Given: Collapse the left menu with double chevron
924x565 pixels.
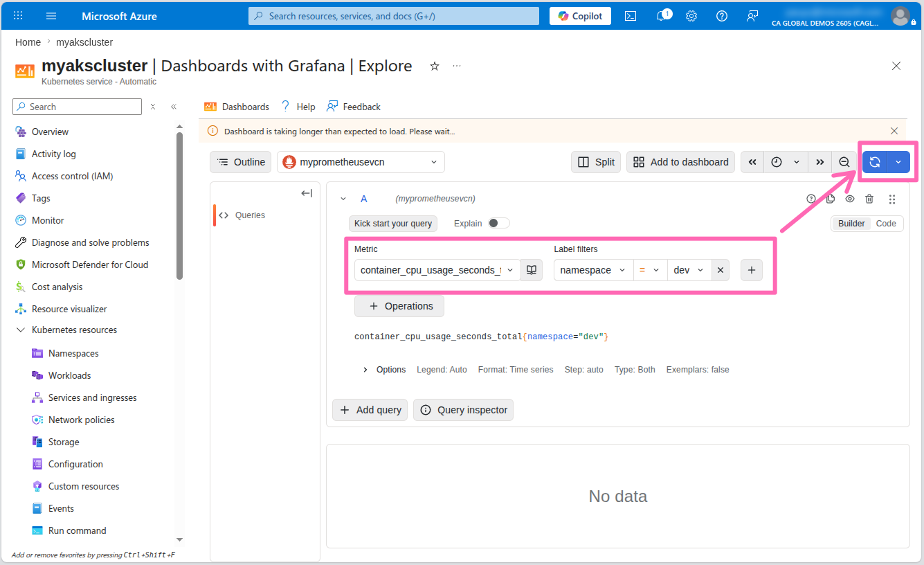Looking at the screenshot, I should [x=174, y=107].
